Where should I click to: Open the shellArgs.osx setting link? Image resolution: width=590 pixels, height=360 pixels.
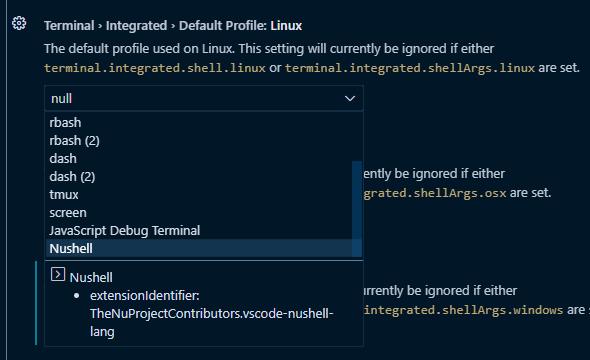coord(435,193)
